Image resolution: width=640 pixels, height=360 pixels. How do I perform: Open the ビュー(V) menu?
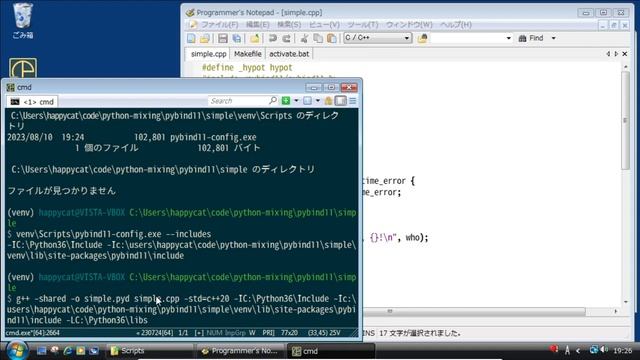[324, 25]
